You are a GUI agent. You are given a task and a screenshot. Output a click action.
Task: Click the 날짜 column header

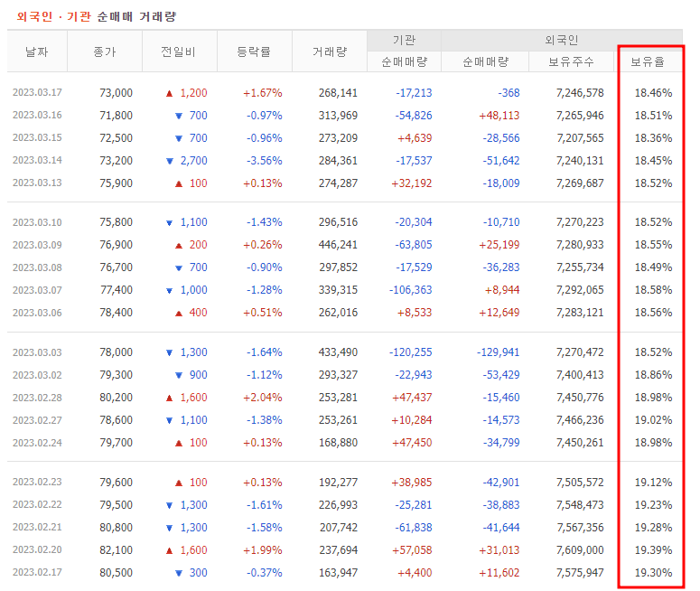pos(37,52)
